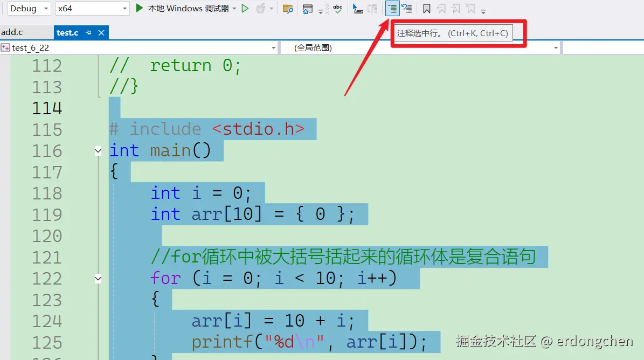Select the test.c tab
Screen dimensions: 644x360
[x=68, y=32]
